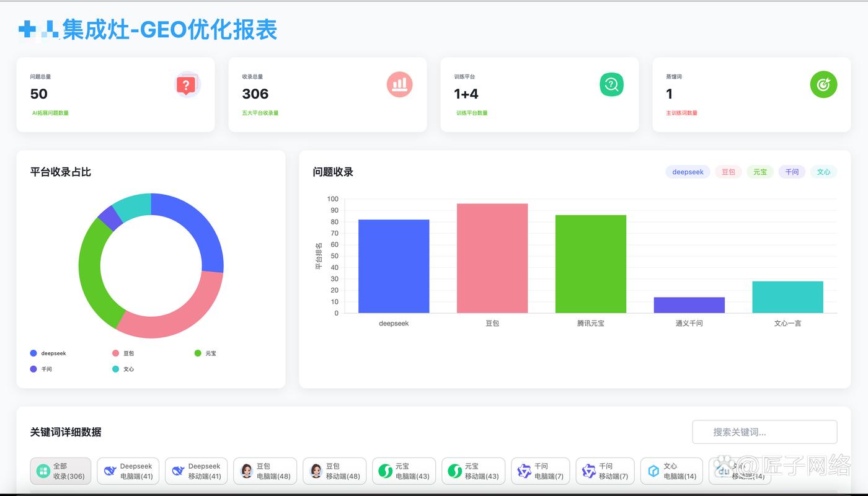
Task: Open the 千问 移动端(7) tab
Action: 605,471
